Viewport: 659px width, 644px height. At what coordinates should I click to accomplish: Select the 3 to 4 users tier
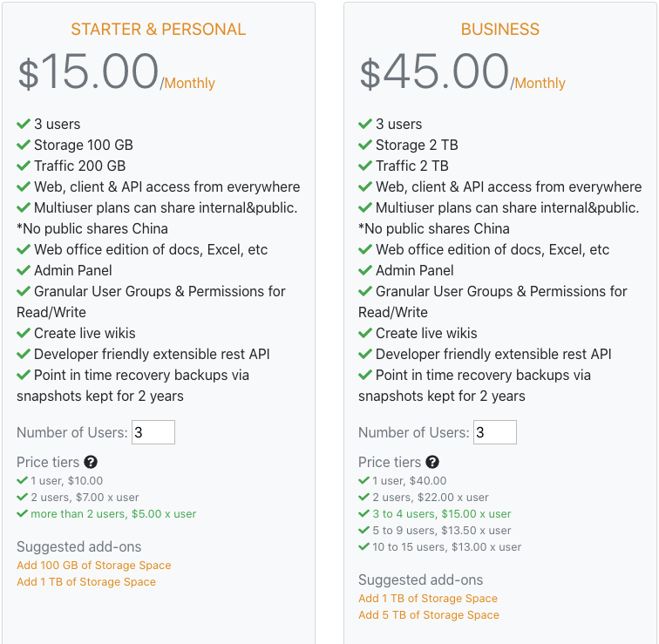click(442, 514)
